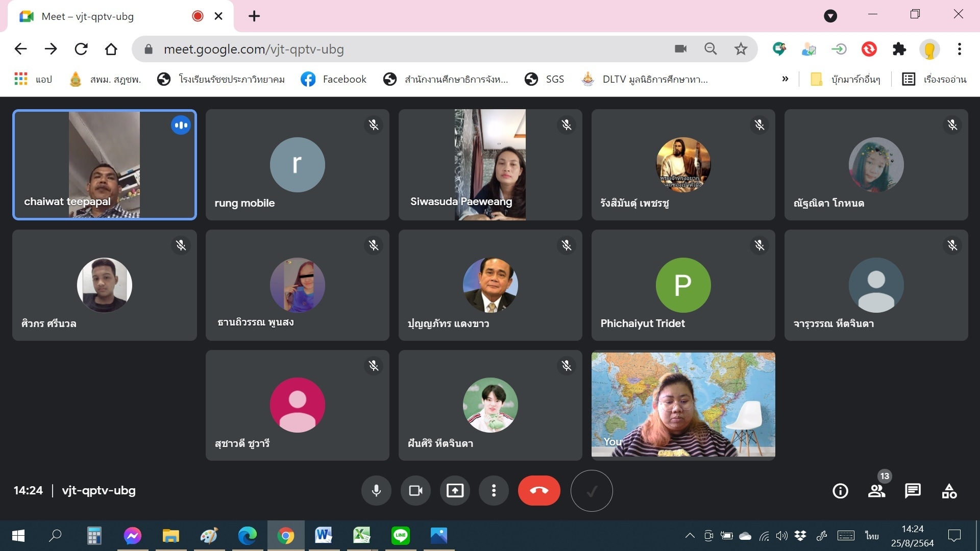The width and height of the screenshot is (980, 551).
Task: Expand the hidden bookmarks chevron
Action: (785, 79)
